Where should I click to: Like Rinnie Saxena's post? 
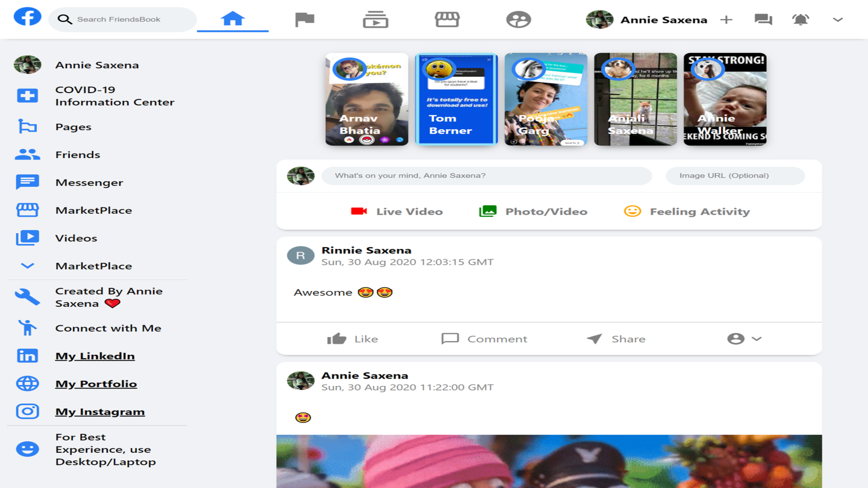[352, 339]
